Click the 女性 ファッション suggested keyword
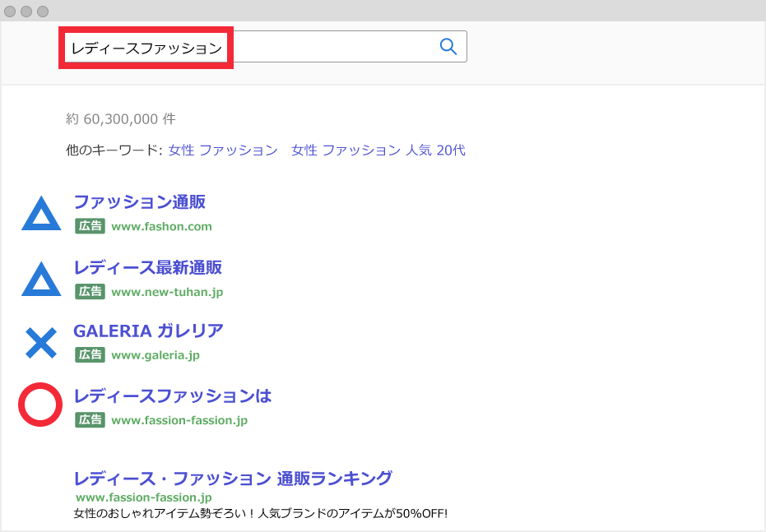Image resolution: width=766 pixels, height=532 pixels. pyautogui.click(x=223, y=150)
